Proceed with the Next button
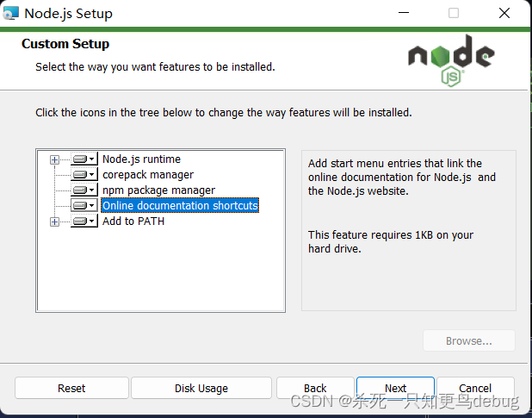 (395, 388)
